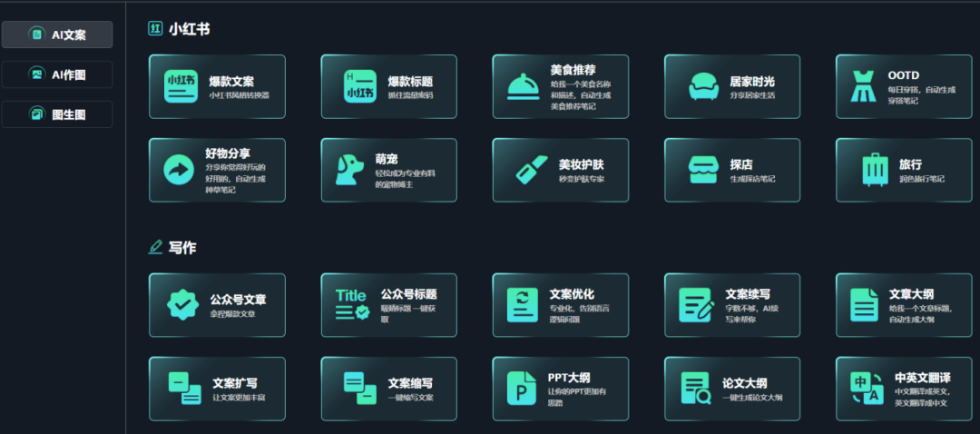
Task: Click the AI作图 sidebar image icon
Action: tap(37, 74)
